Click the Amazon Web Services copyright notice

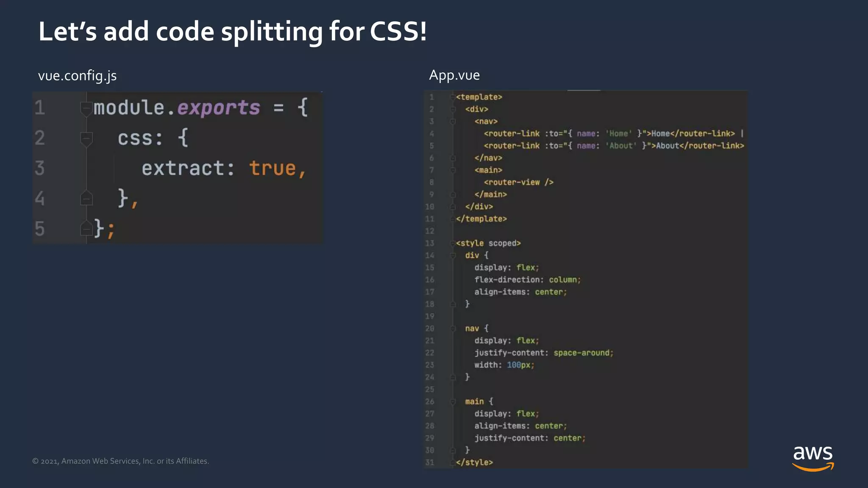click(121, 461)
